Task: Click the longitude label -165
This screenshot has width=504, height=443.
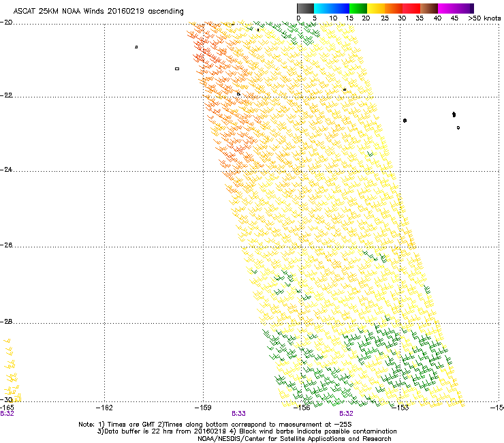Action: click(7, 408)
